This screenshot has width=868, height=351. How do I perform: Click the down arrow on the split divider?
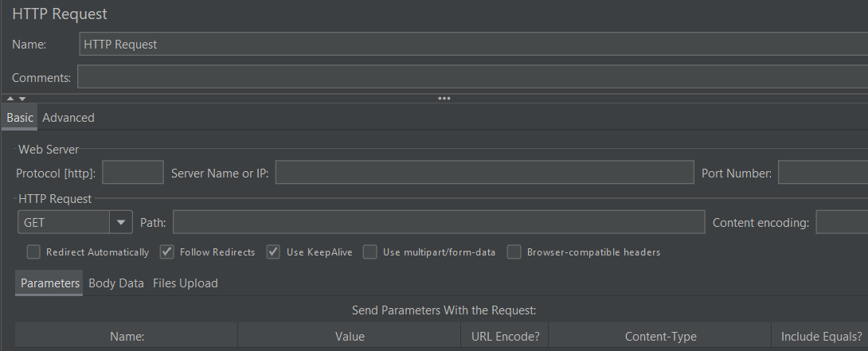[22, 99]
